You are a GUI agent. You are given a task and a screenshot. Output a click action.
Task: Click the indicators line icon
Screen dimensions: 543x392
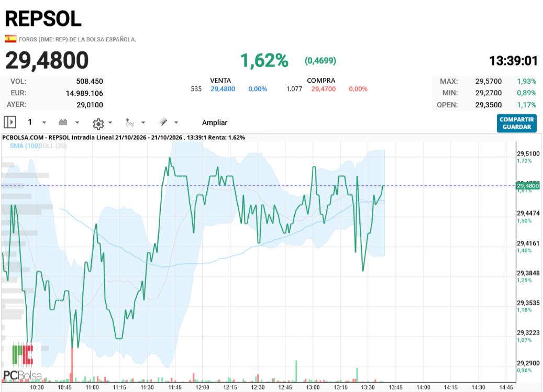[x=129, y=122]
